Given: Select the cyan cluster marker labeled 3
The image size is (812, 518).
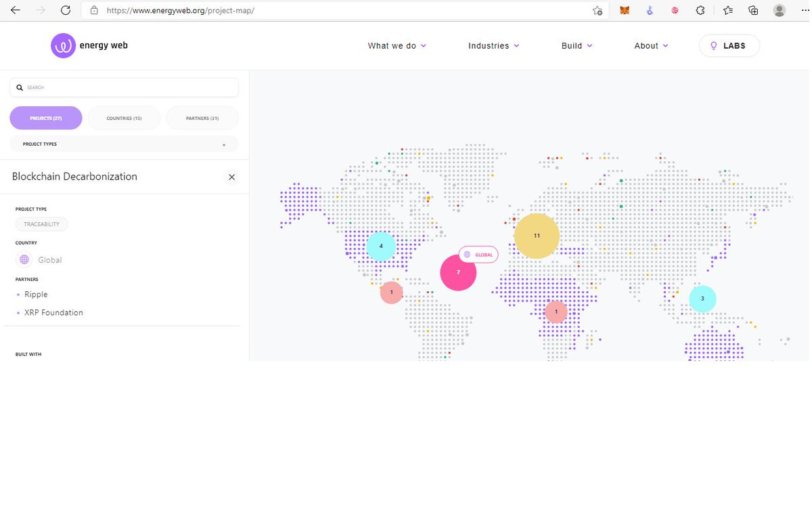Looking at the screenshot, I should pos(702,299).
